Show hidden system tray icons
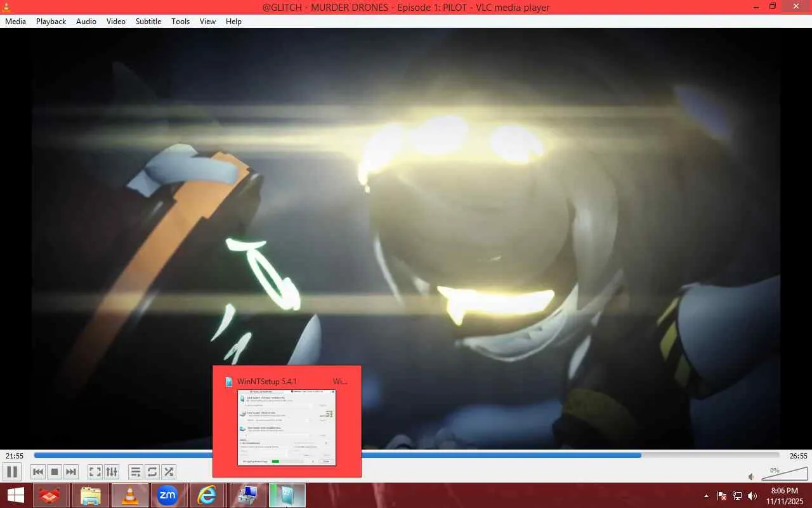 coord(706,496)
